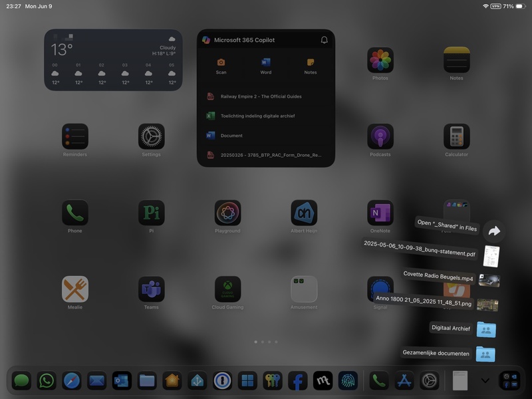Screen dimensions: 532x399
Task: Launch 1Password from the dock
Action: pos(222,380)
